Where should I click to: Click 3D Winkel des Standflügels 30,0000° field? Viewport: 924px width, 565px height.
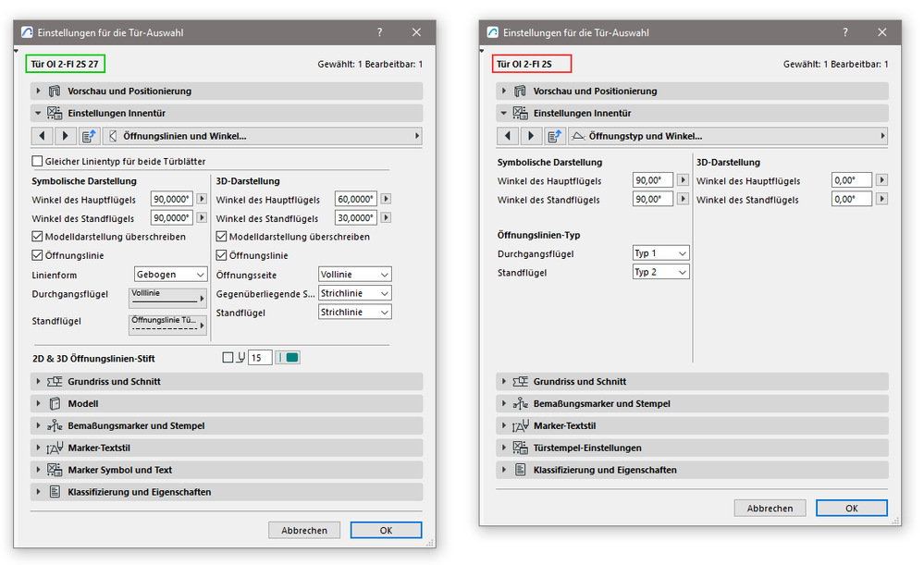coord(355,218)
